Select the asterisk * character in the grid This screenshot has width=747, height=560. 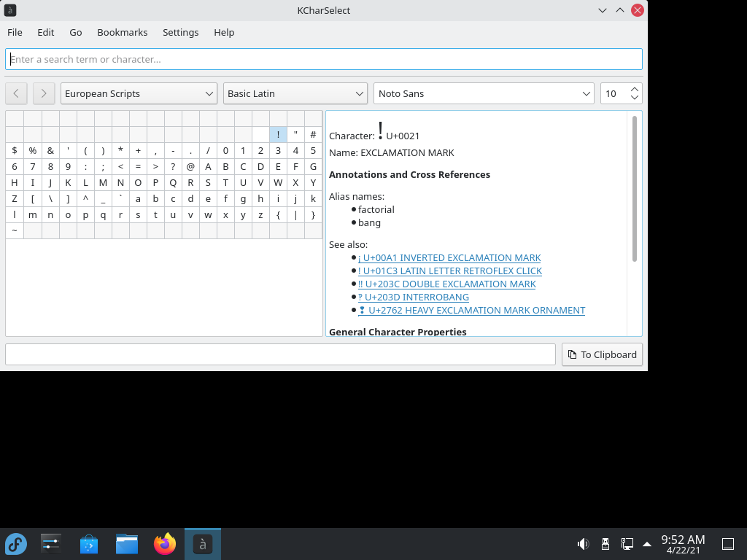click(120, 151)
